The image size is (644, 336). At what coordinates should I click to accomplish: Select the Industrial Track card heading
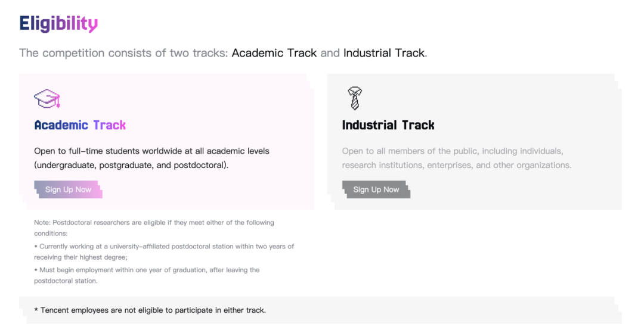tap(388, 125)
